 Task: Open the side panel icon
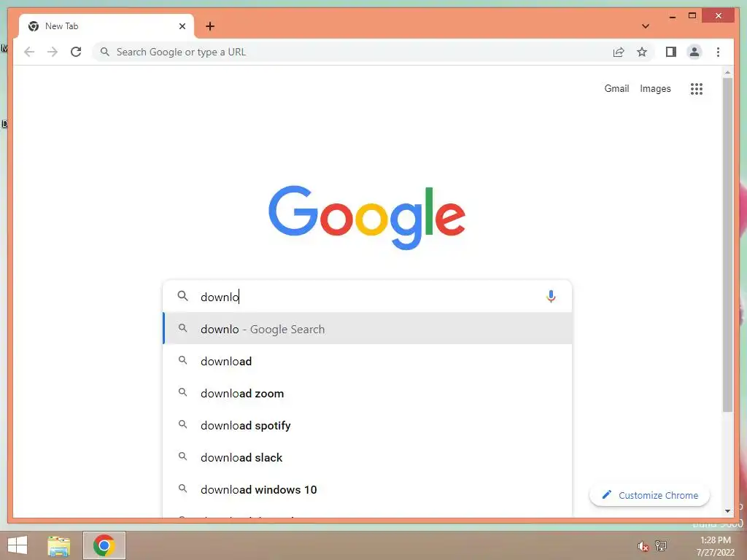(671, 52)
